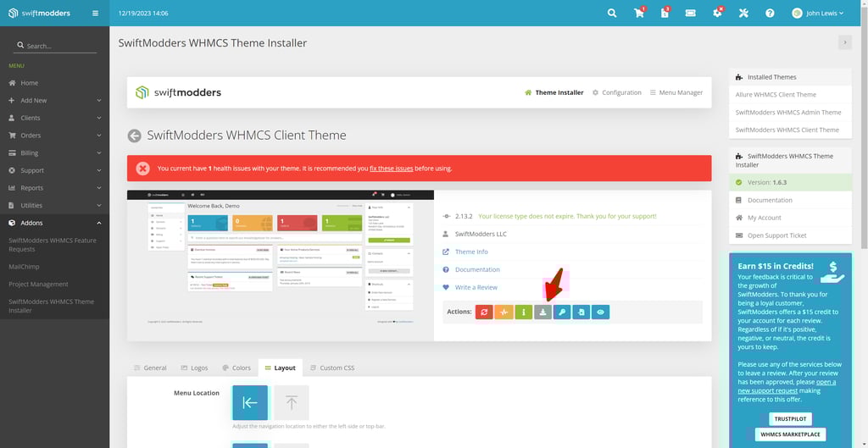Screen dimensions: 868x448
Task: Click the 'fix these issues' link
Action: click(391, 169)
